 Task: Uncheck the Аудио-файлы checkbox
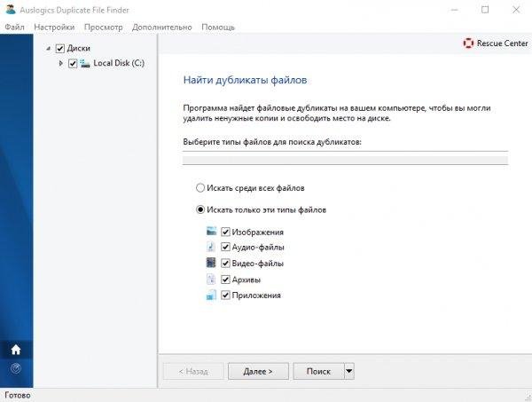pyautogui.click(x=225, y=247)
